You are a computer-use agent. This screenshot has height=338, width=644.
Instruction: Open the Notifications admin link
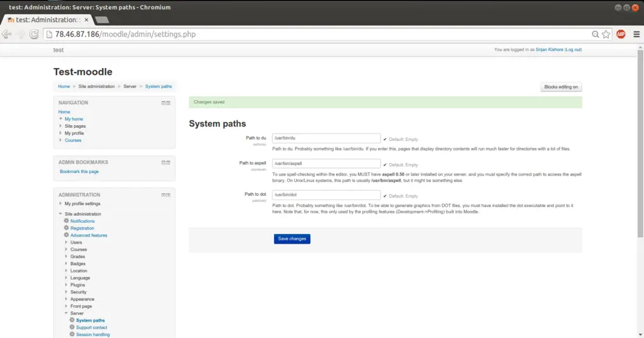[x=82, y=221]
